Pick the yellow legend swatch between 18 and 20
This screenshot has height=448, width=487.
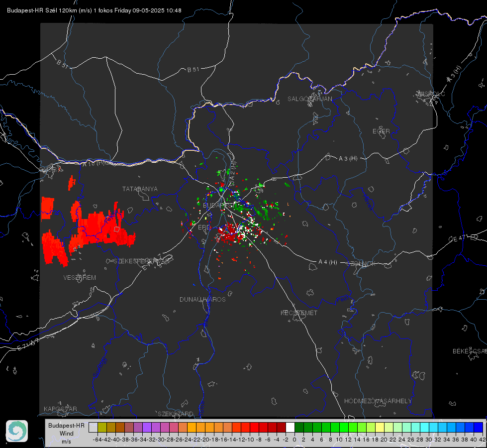[x=380, y=427]
